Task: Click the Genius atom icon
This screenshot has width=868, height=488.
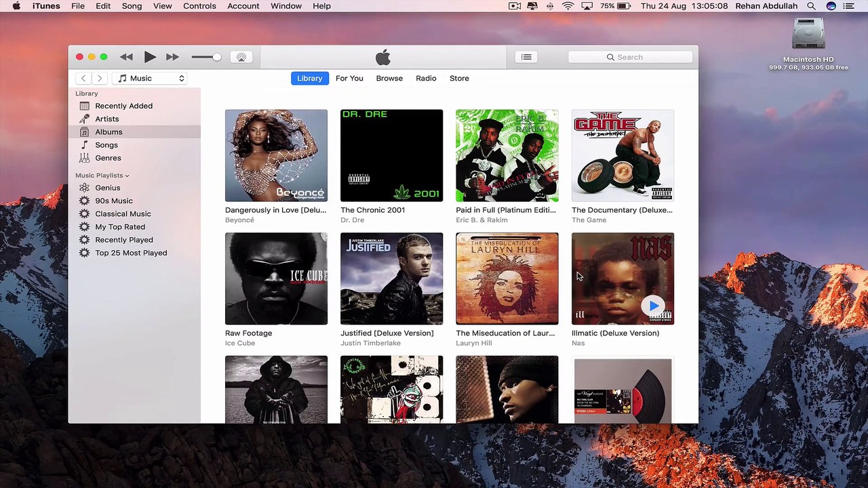Action: pyautogui.click(x=84, y=188)
